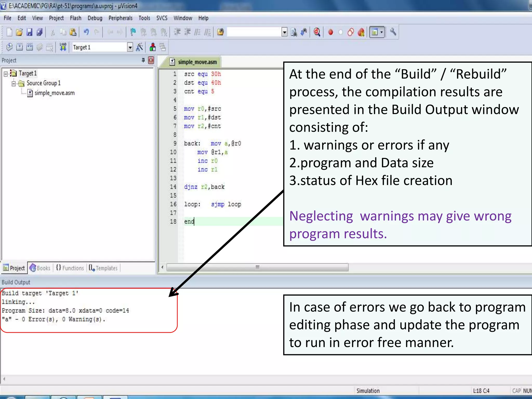Open the Target 1 dropdown list
The width and height of the screenshot is (532, 399).
click(130, 47)
